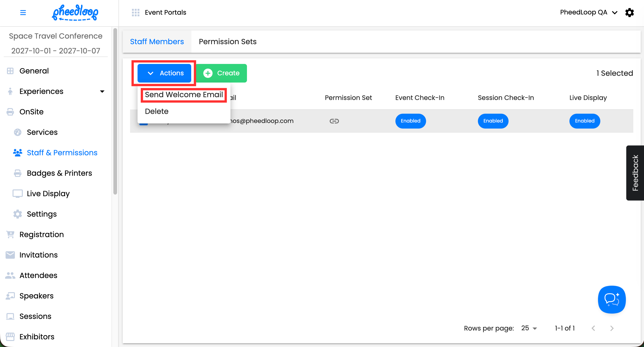644x347 pixels.
Task: Choose Delete from the Actions menu
Action: (157, 111)
